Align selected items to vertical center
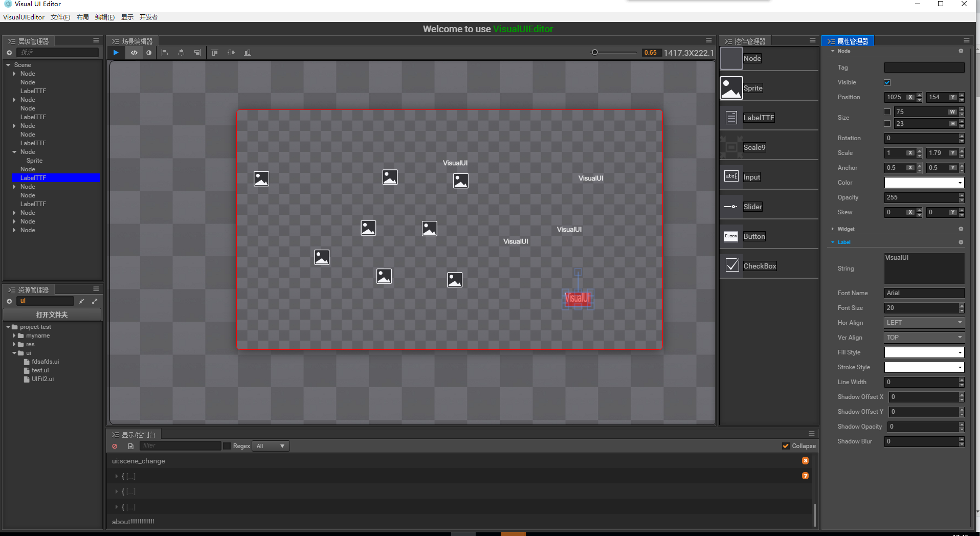 click(231, 53)
